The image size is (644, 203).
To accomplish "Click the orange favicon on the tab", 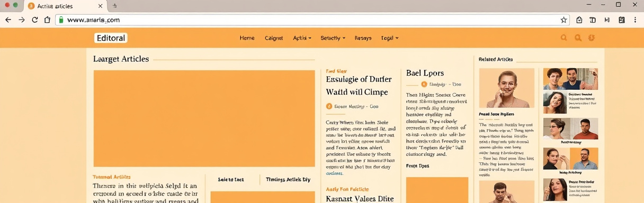I will [31, 6].
